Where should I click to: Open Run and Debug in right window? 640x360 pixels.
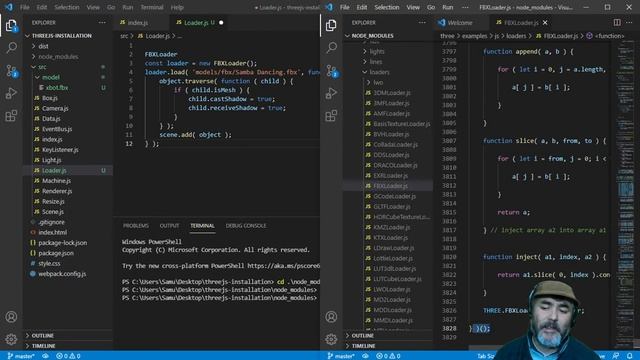[331, 93]
